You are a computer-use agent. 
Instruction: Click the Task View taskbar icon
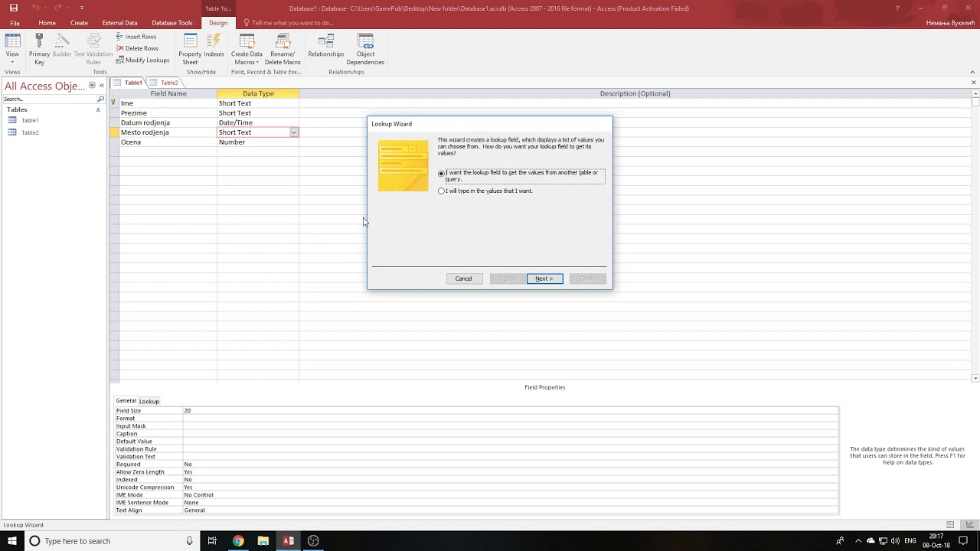click(x=212, y=541)
